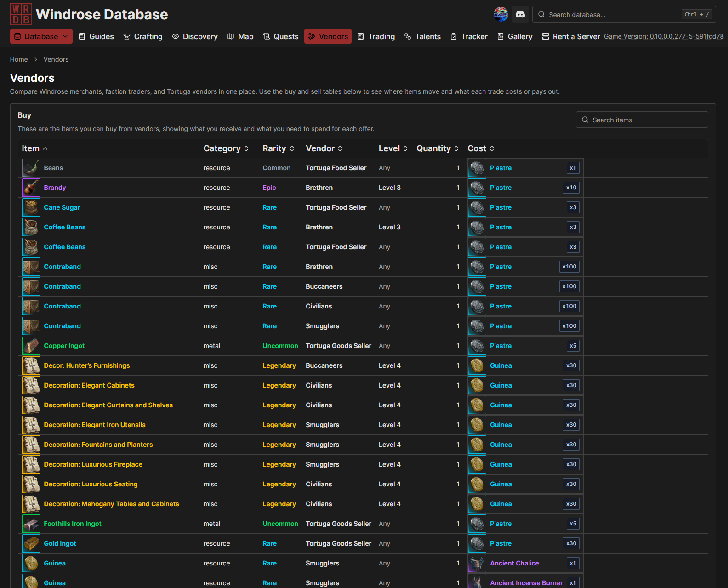Image resolution: width=728 pixels, height=588 pixels.
Task: Click the Ancient Chalice cost icon
Action: tap(477, 563)
